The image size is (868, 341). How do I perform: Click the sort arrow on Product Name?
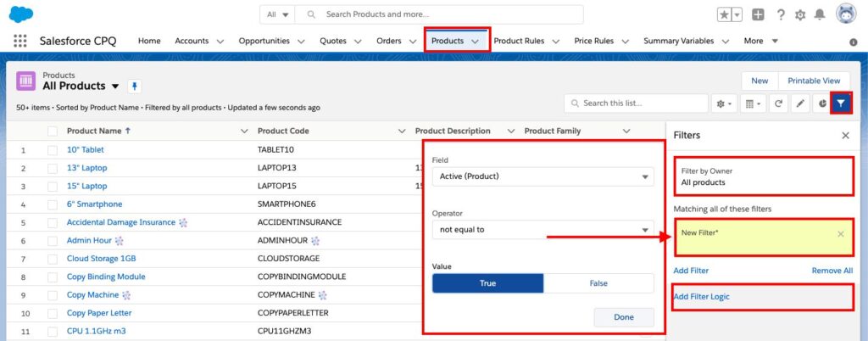pos(128,131)
